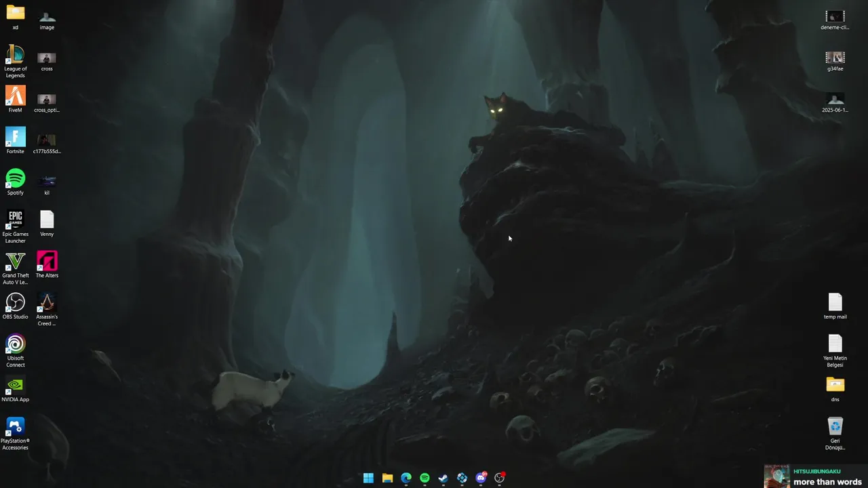Open the round icon with red dot in the taskbar
Viewport: 868px width, 488px height.
pos(500,478)
